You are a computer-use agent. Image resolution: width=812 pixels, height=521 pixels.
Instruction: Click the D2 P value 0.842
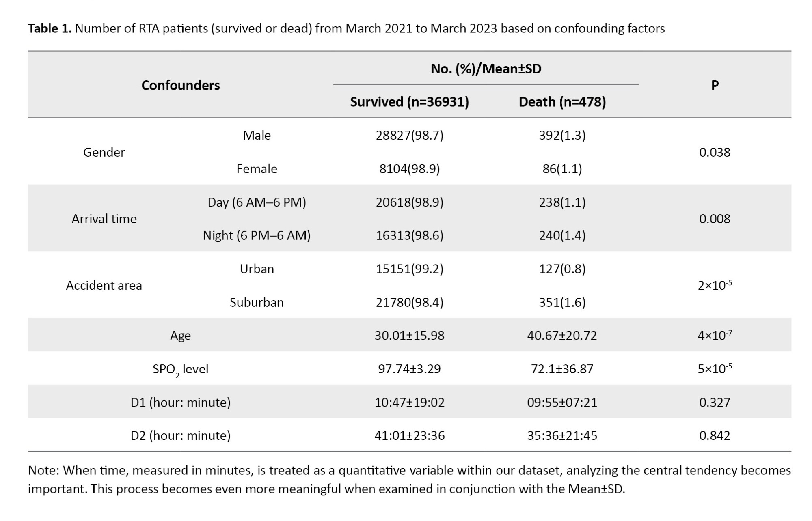(x=715, y=435)
